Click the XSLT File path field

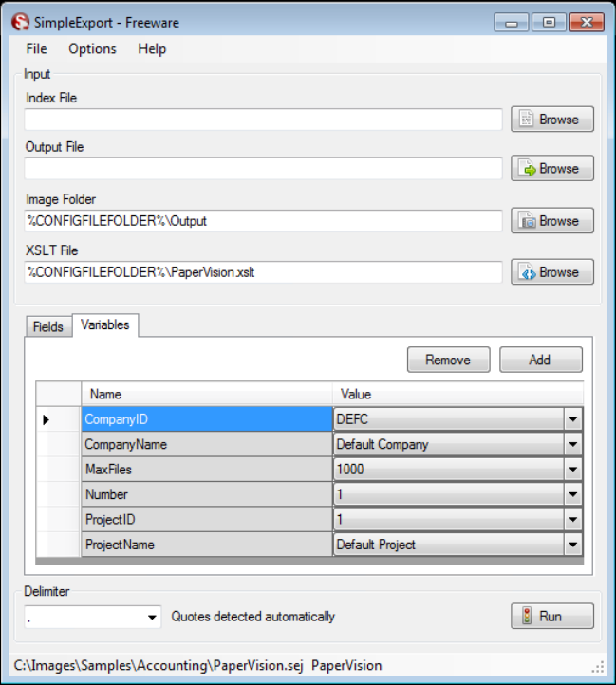[263, 272]
